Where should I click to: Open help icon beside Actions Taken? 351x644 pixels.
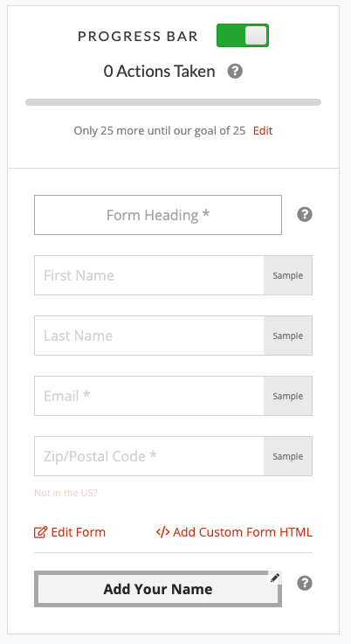pyautogui.click(x=235, y=72)
